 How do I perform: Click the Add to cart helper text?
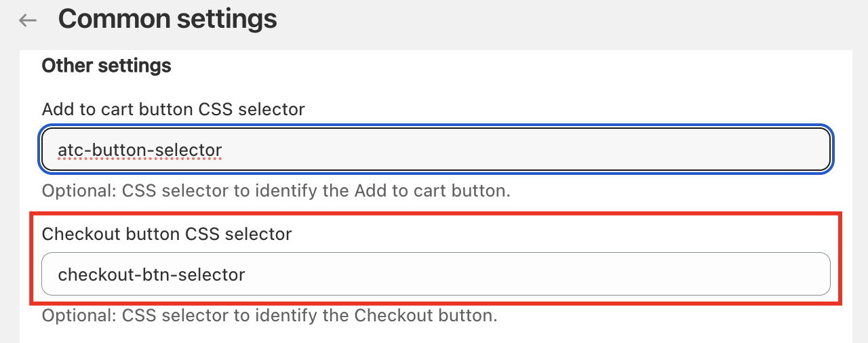[276, 190]
